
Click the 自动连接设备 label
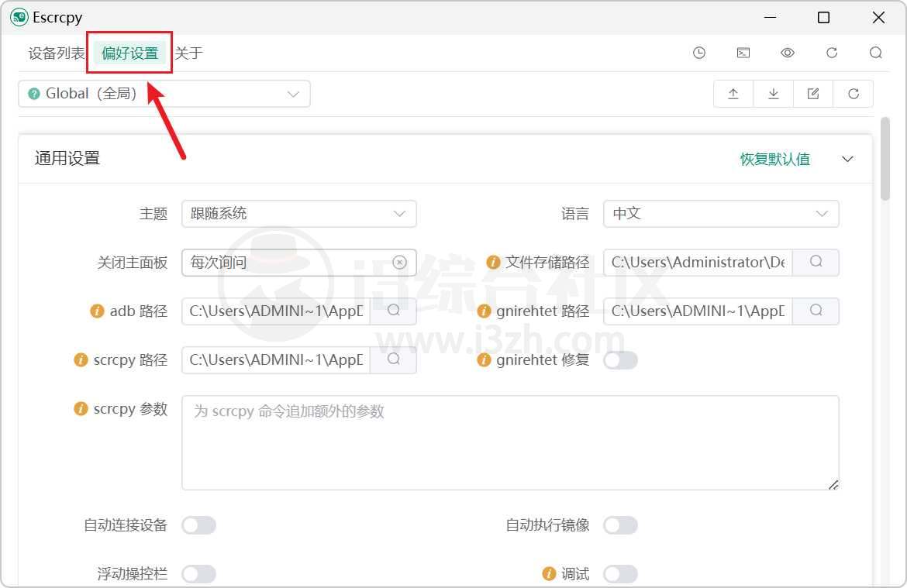coord(126,525)
